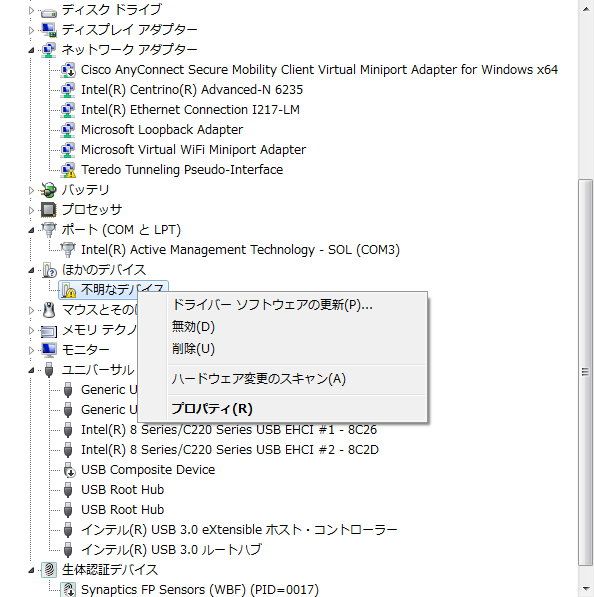This screenshot has width=594, height=597.
Task: Click the Cisco AnyConnect adapter icon
Action: (68, 70)
